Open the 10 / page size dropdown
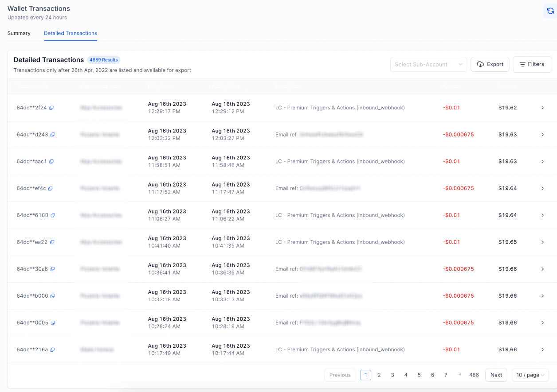 [530, 375]
